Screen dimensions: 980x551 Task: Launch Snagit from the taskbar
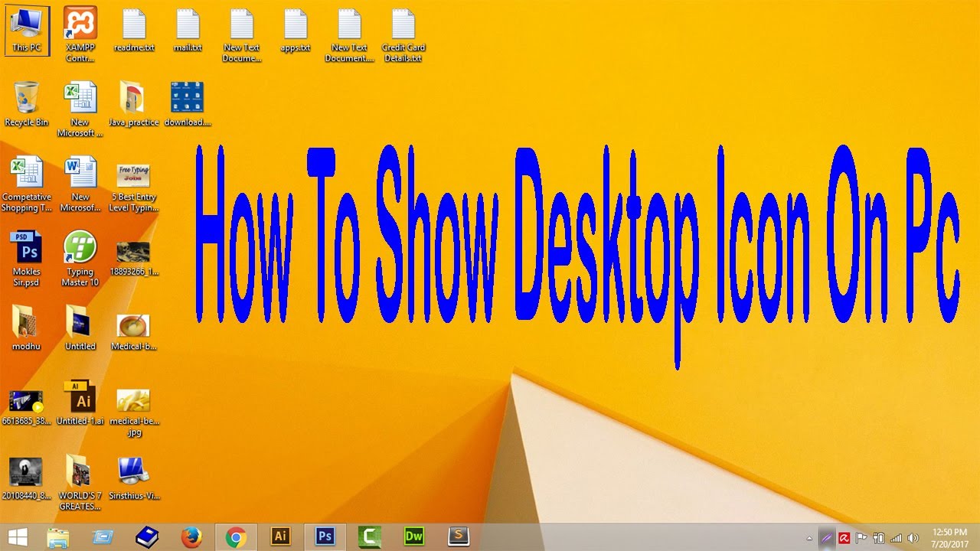pyautogui.click(x=458, y=536)
